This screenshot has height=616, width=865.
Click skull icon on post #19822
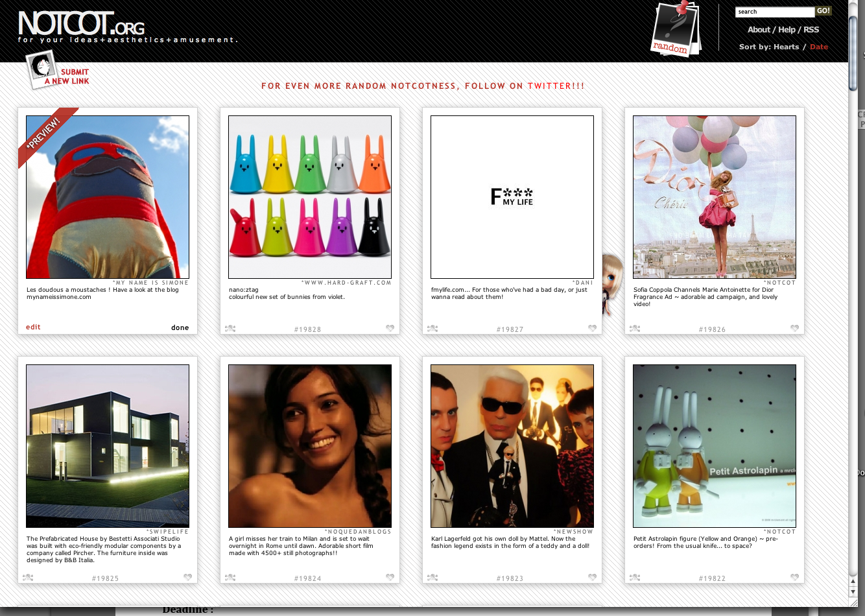[x=635, y=578]
